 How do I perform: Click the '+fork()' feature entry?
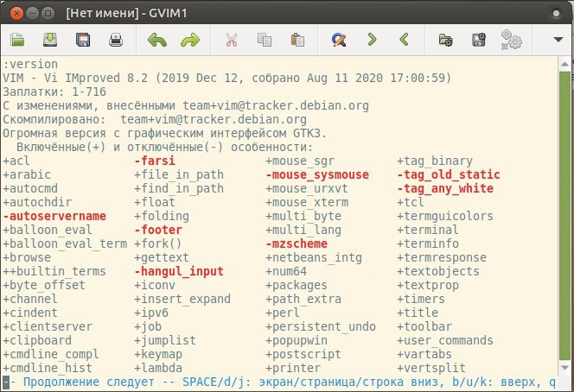pyautogui.click(x=158, y=243)
